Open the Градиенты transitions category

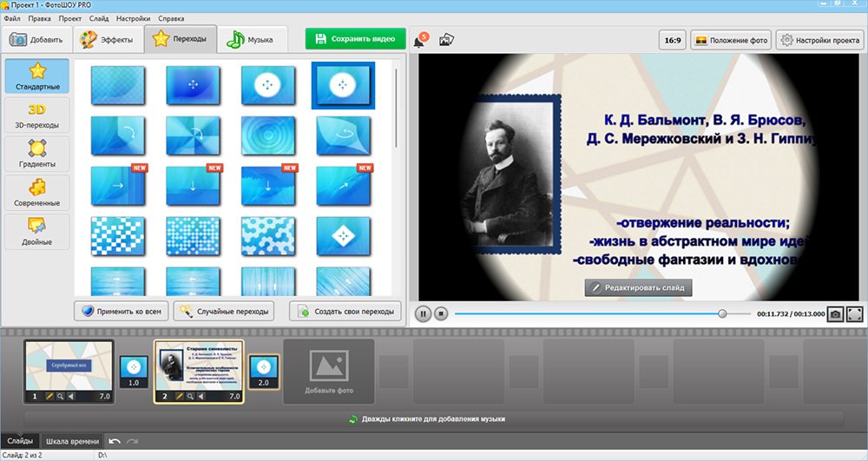36,154
